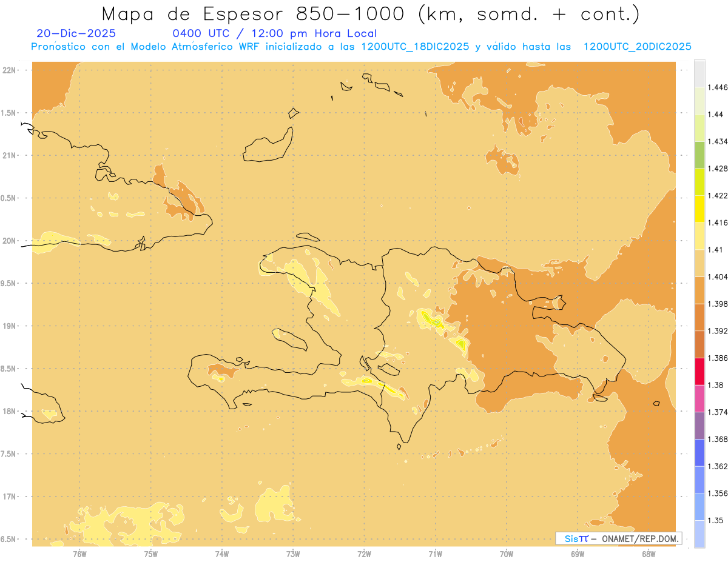
Task: Click the legend value 1.386
Action: pyautogui.click(x=718, y=358)
